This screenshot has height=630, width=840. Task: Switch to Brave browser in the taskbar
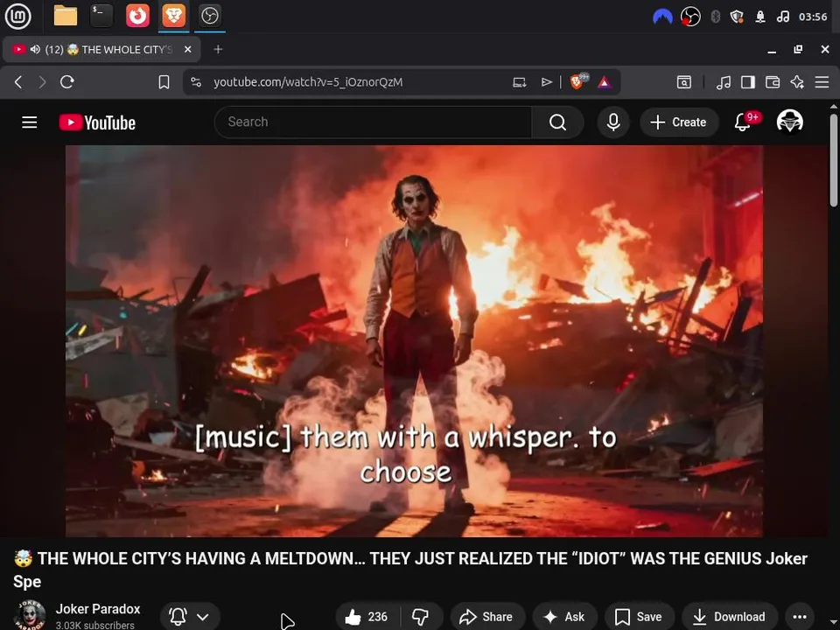(173, 16)
